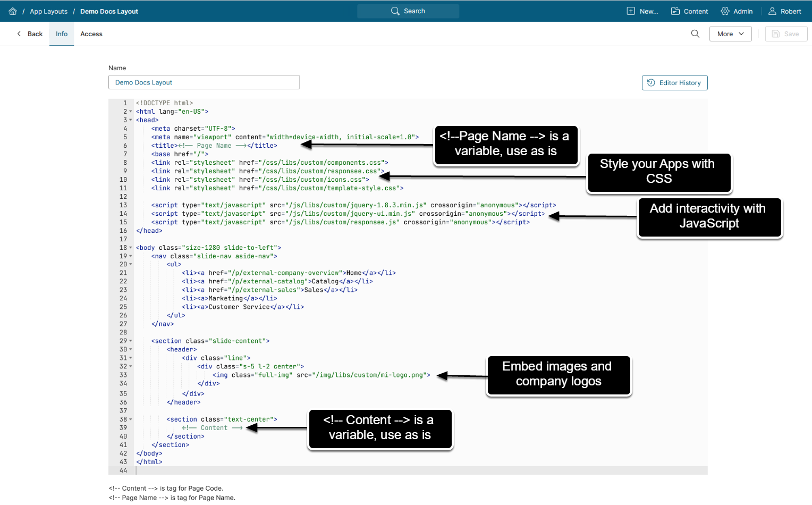The width and height of the screenshot is (812, 505).
Task: Open the Admin gear settings
Action: tap(737, 11)
